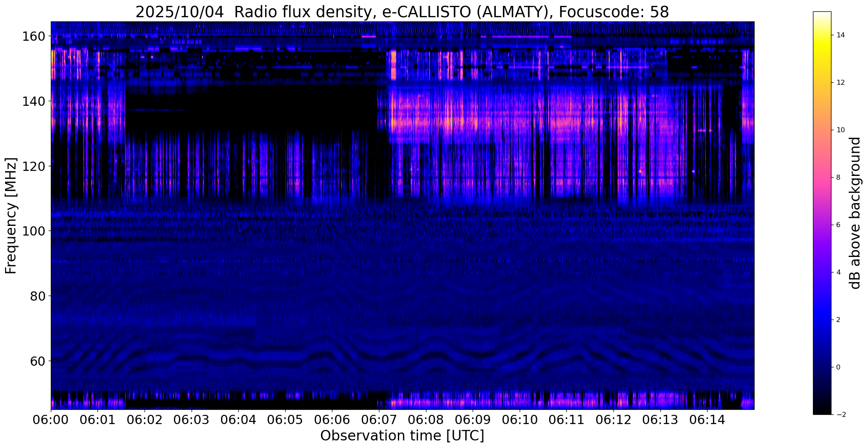Click the colorbar tick label 0
Screen dimensions: 868x448
coord(839,367)
